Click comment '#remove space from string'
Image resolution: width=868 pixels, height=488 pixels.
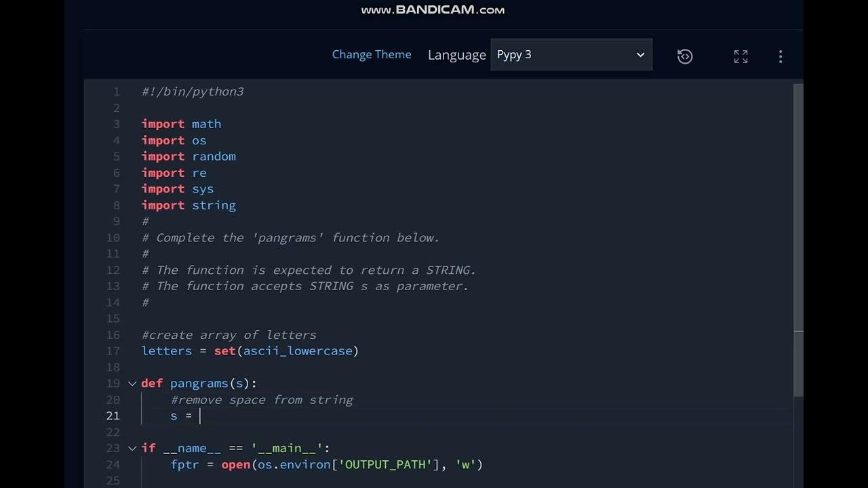262,400
